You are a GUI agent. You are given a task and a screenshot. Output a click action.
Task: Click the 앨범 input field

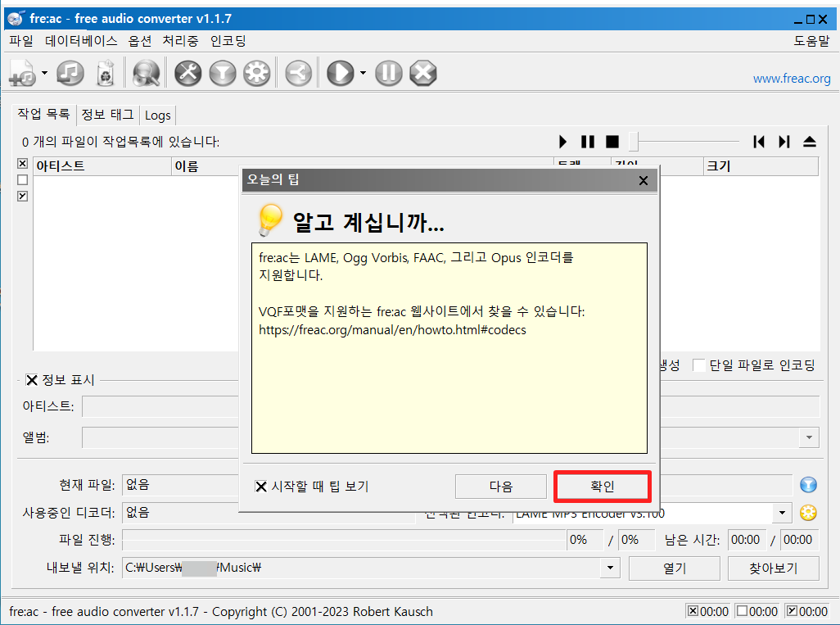pyautogui.click(x=160, y=437)
